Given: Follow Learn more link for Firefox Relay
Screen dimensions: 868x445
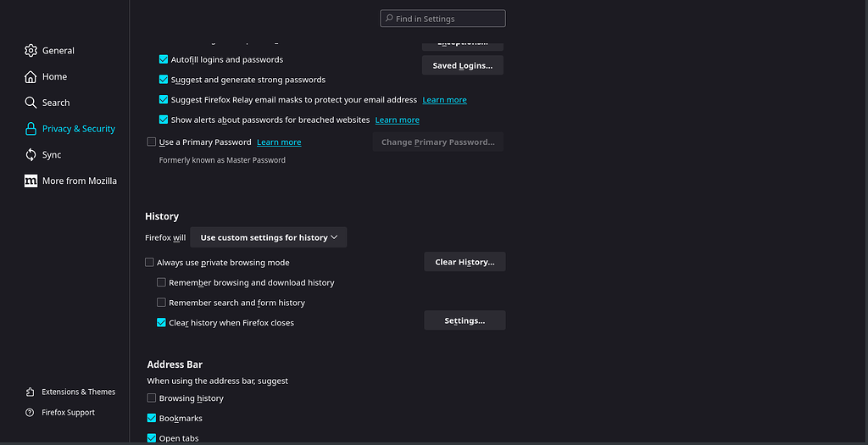Looking at the screenshot, I should [x=444, y=100].
